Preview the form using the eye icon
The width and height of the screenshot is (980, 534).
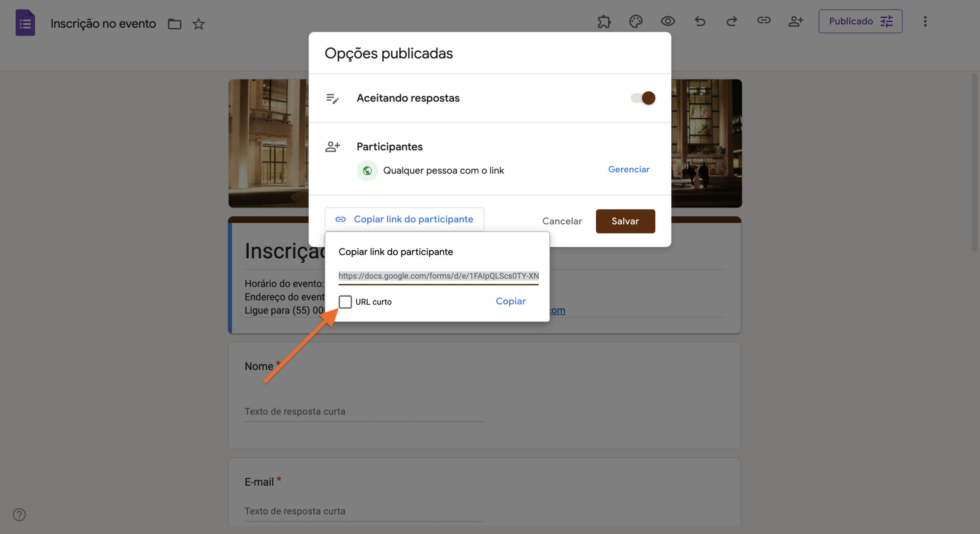click(x=668, y=21)
